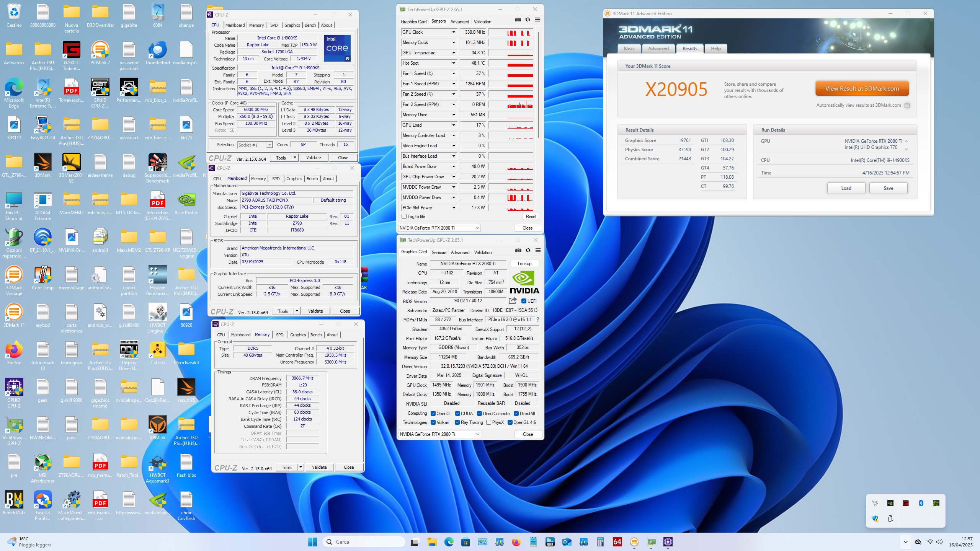
Task: Open hamburger menu in GPU-Z Sensors window
Action: pyautogui.click(x=537, y=20)
